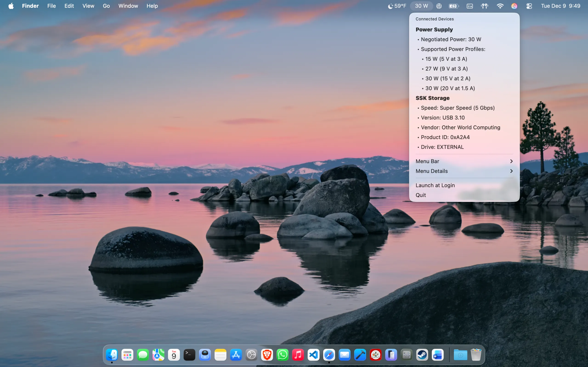This screenshot has height=367, width=588.
Task: Open the battery charging status icon
Action: [454, 6]
